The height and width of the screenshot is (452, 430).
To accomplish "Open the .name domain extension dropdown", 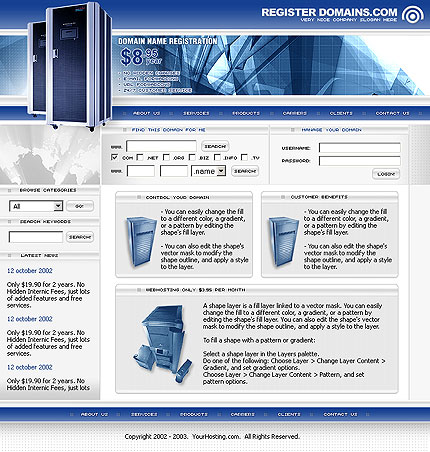I will (x=209, y=171).
